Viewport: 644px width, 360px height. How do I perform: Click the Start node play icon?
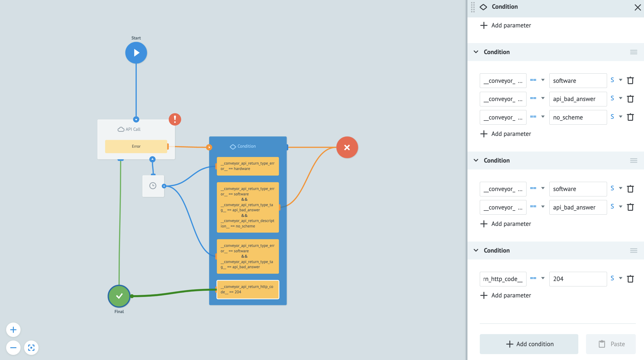pos(136,53)
